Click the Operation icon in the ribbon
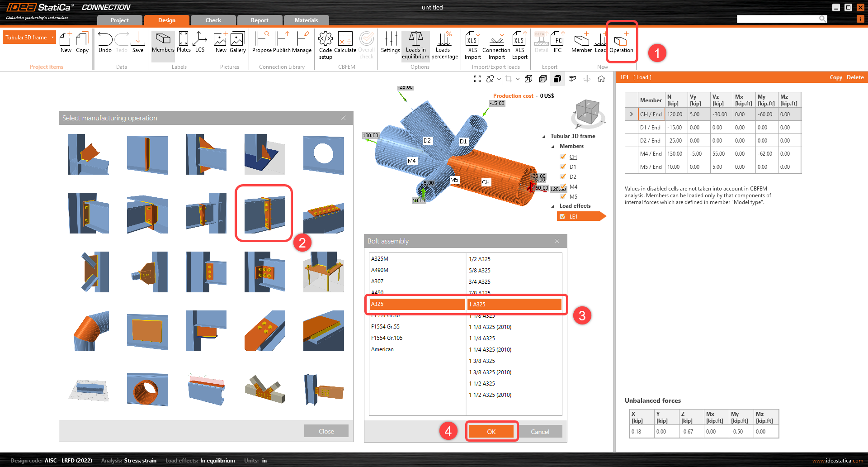 tap(621, 42)
